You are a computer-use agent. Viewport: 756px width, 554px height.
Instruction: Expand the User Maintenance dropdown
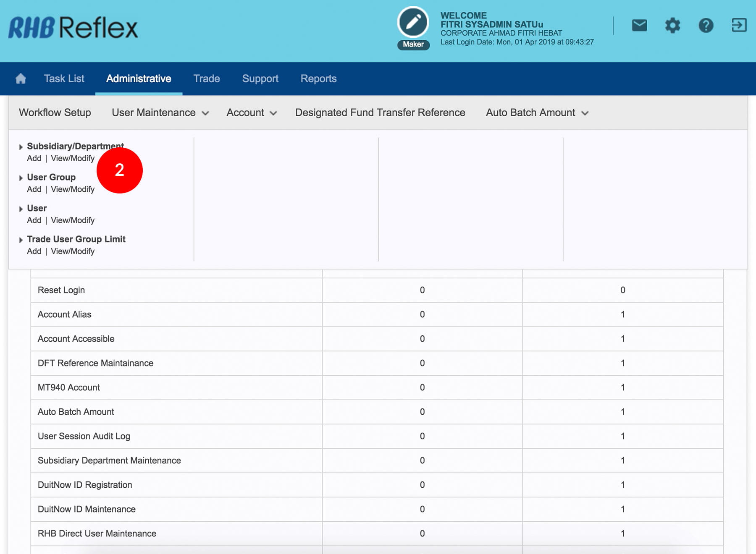coord(160,112)
